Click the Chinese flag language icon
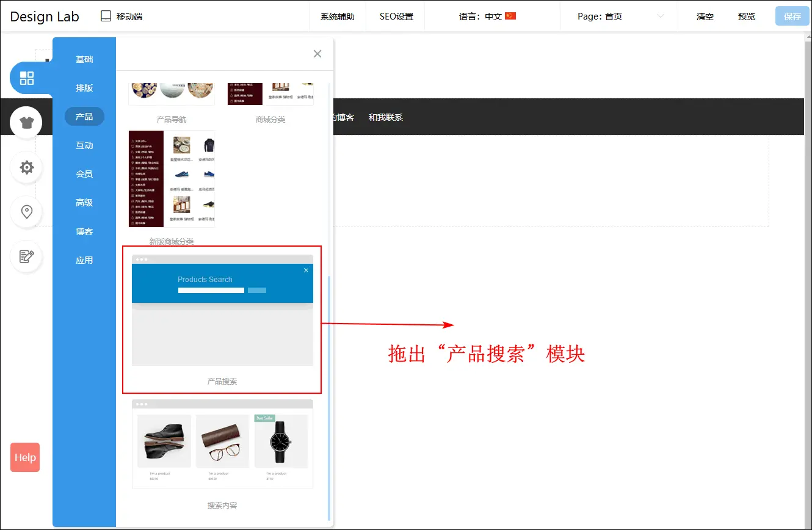Screen dimensions: 812x530 click(x=510, y=16)
